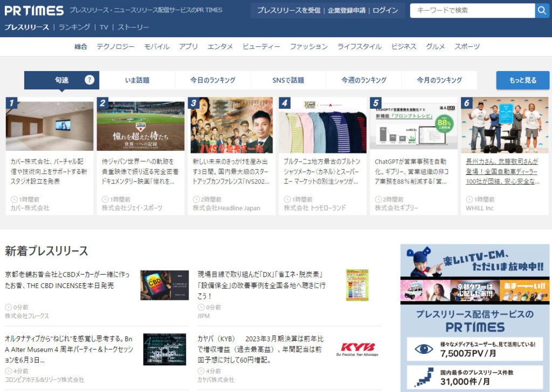Open CBD incense product thumbnail
Screen dimensions: 552x392
point(164,285)
